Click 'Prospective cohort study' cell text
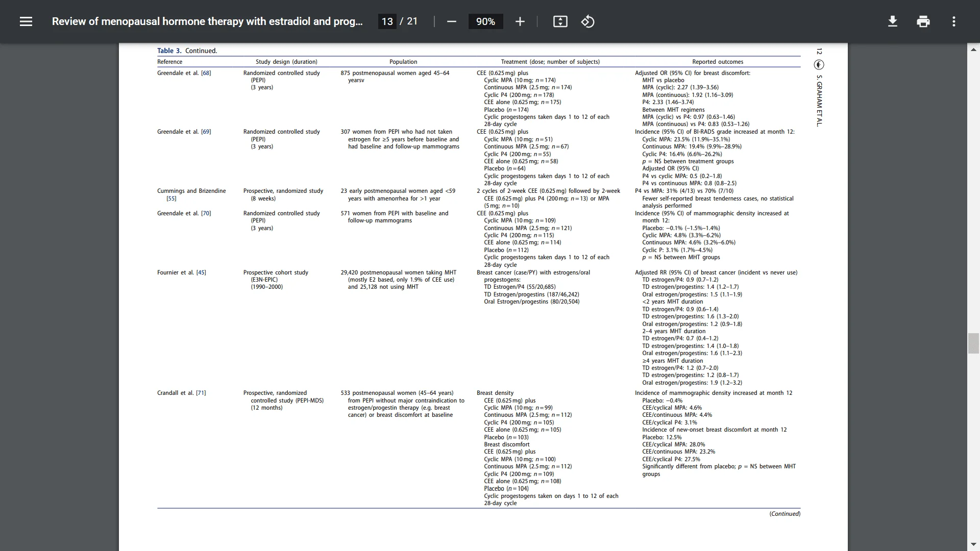Viewport: 980px width, 551px height. 276,272
